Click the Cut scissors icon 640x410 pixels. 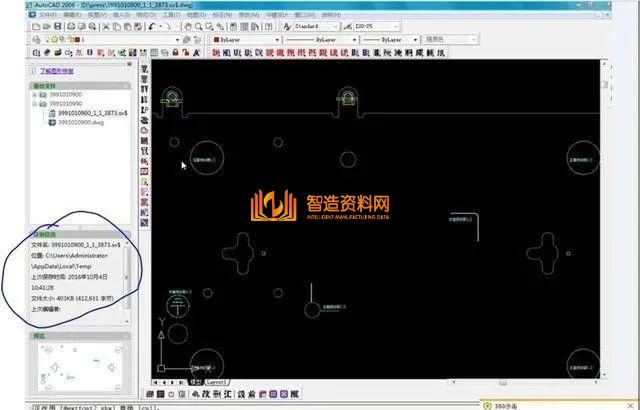click(x=106, y=27)
